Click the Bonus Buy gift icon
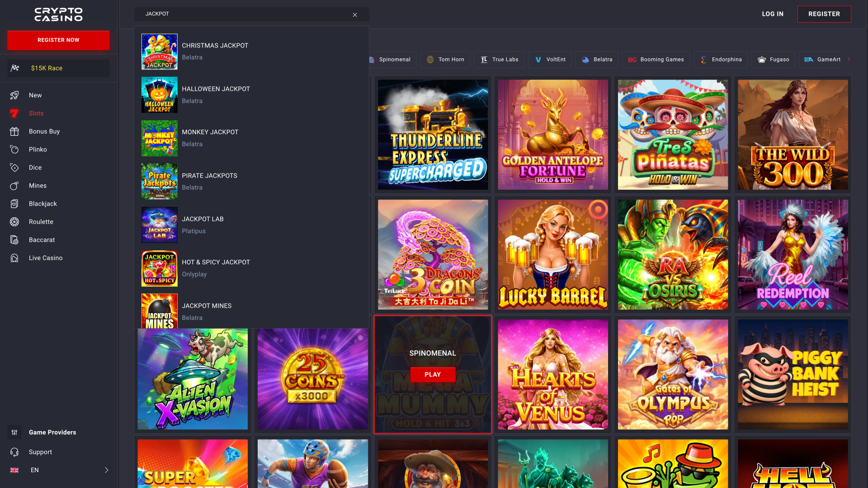This screenshot has height=488, width=868. point(14,131)
